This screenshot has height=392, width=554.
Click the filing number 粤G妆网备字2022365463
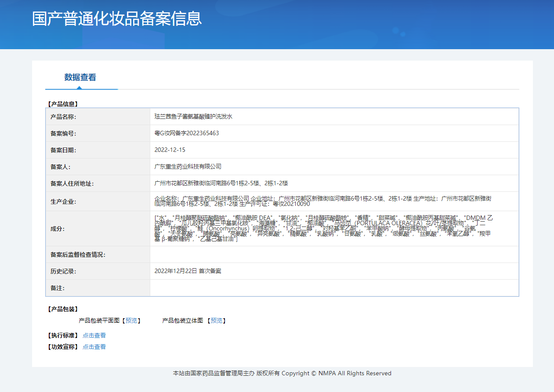point(187,133)
